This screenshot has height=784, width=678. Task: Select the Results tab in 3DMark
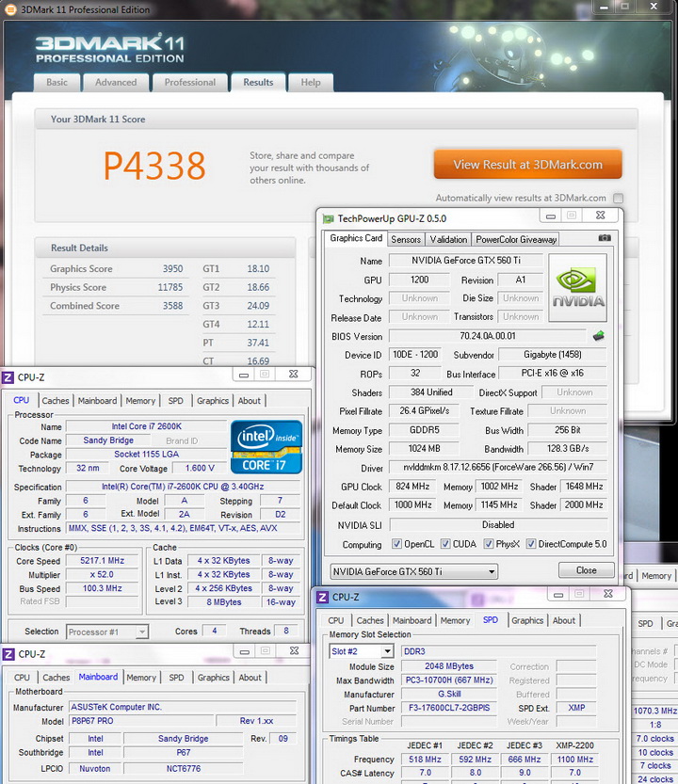coord(258,83)
